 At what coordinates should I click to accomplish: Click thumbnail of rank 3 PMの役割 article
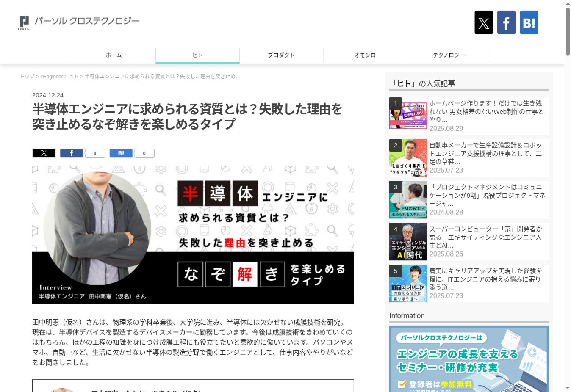point(408,200)
